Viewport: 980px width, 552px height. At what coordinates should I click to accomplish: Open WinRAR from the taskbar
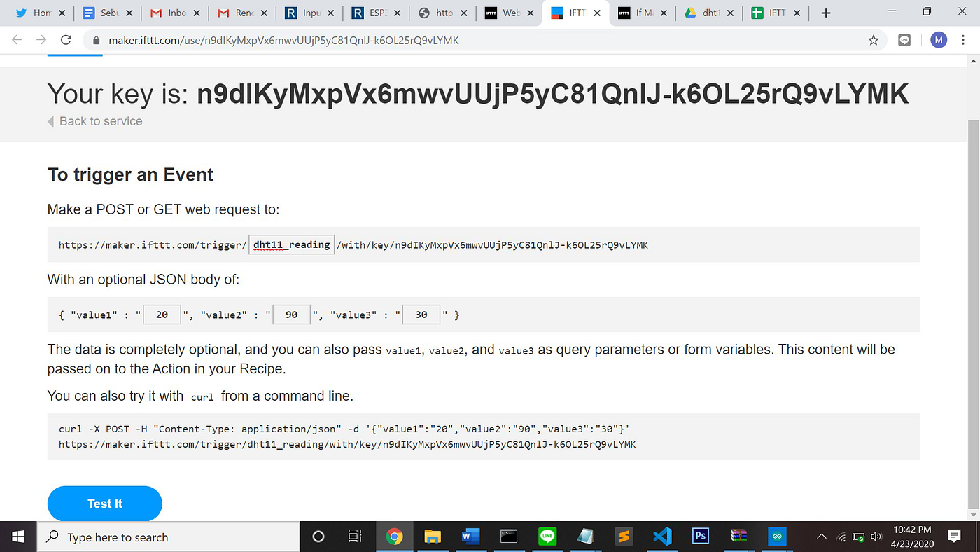coord(738,537)
